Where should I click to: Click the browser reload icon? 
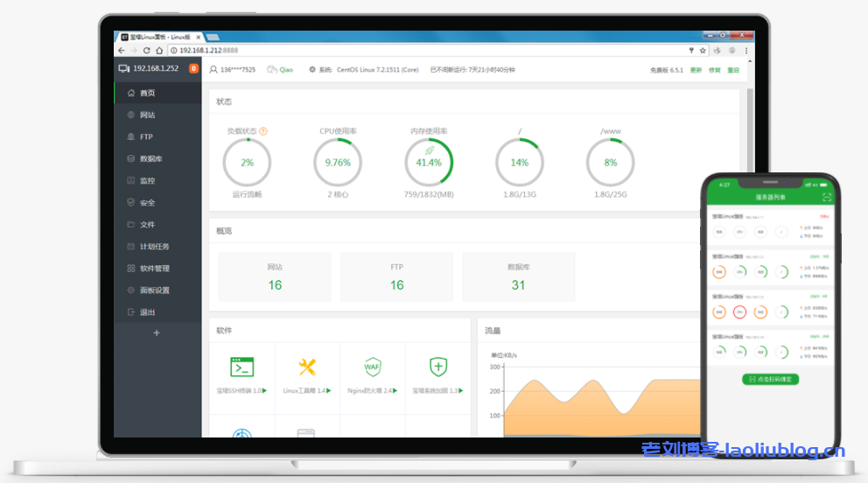point(147,51)
